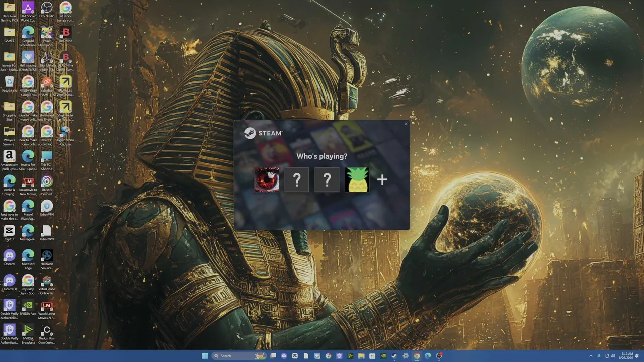Open Dans New Gaming PICS folder
The image size is (644, 362).
(9, 11)
